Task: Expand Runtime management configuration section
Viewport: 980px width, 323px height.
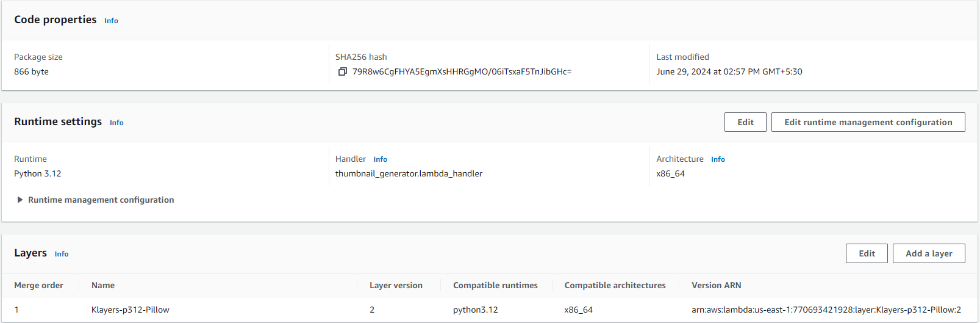Action: [x=20, y=200]
